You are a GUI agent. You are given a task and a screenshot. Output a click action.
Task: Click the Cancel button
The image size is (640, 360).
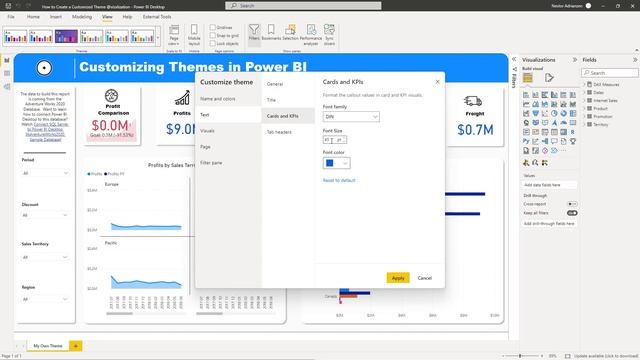[x=424, y=278]
